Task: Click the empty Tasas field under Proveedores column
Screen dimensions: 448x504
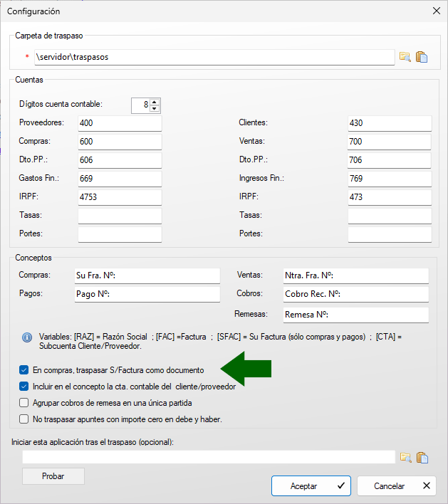Action: (120, 216)
